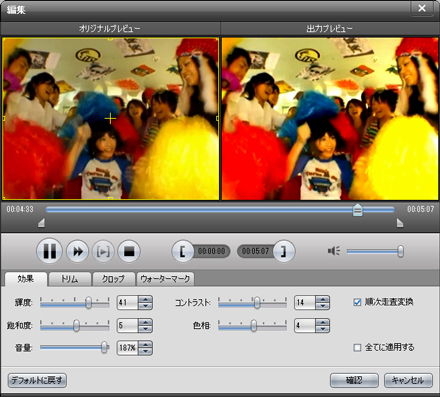The height and width of the screenshot is (397, 440).
Task: Pause the video playback
Action: (x=49, y=251)
